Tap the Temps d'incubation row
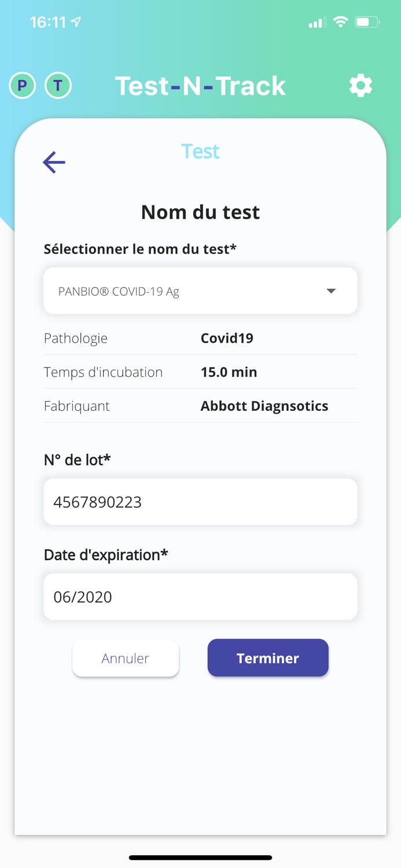 200,372
